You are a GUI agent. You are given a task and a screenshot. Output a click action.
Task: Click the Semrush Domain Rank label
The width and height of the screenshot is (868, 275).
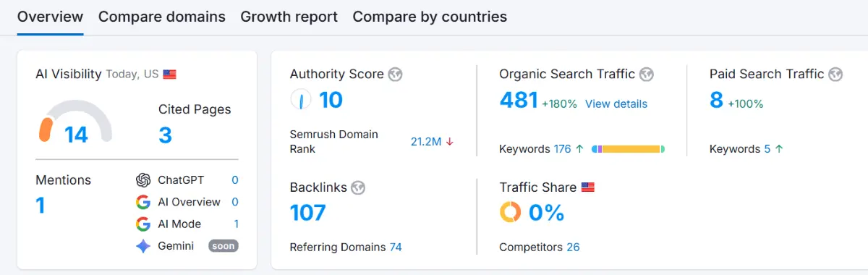(x=334, y=142)
